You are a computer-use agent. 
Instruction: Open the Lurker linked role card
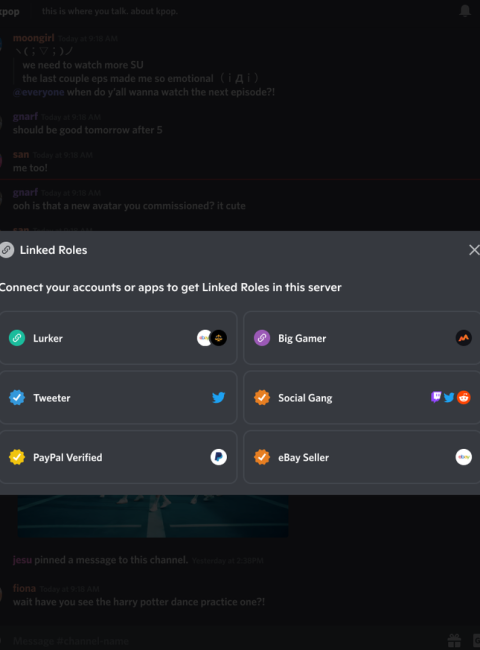coord(118,338)
